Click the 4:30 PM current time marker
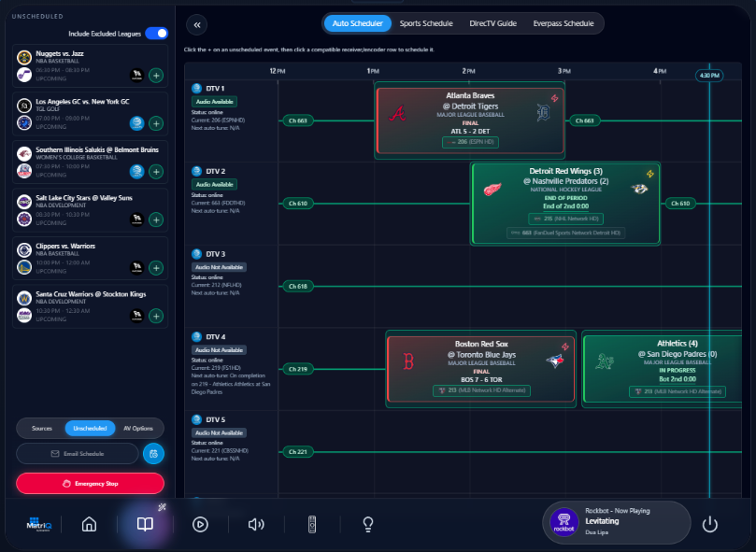The width and height of the screenshot is (756, 552). (x=708, y=75)
